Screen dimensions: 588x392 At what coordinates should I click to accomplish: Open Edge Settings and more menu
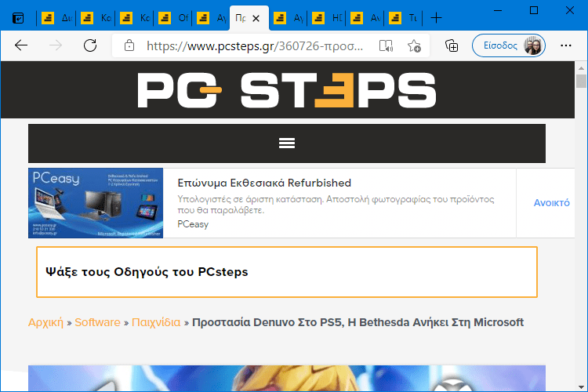[x=566, y=45]
